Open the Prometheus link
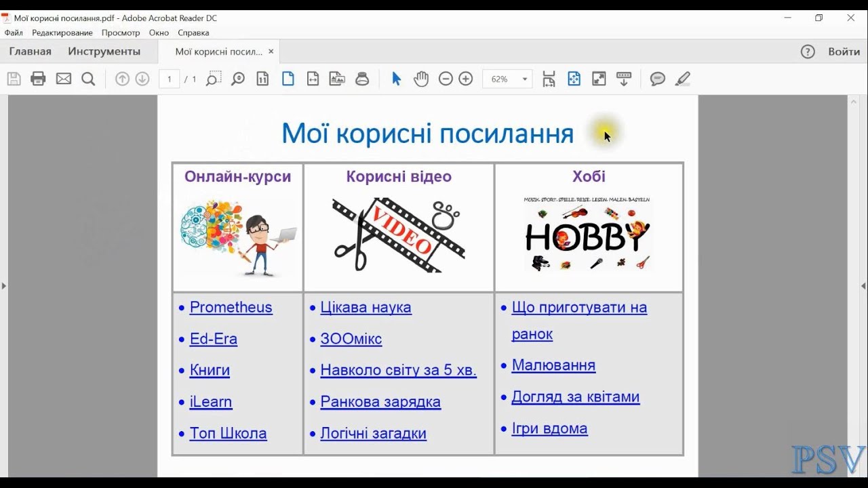This screenshot has width=868, height=488. tap(231, 307)
